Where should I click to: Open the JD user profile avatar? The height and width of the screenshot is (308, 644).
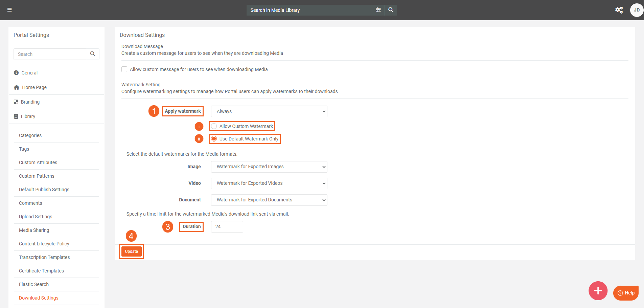coord(636,10)
